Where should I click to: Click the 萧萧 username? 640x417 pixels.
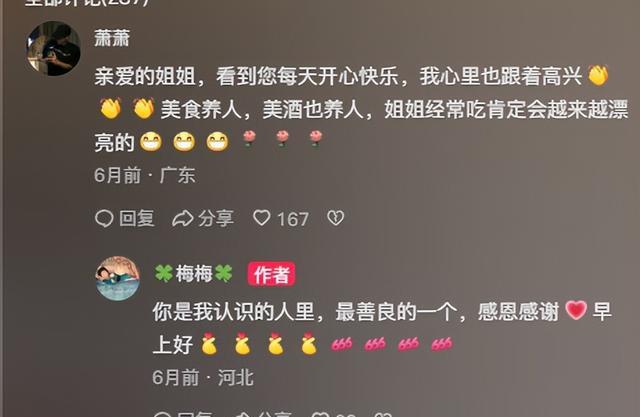pos(112,38)
